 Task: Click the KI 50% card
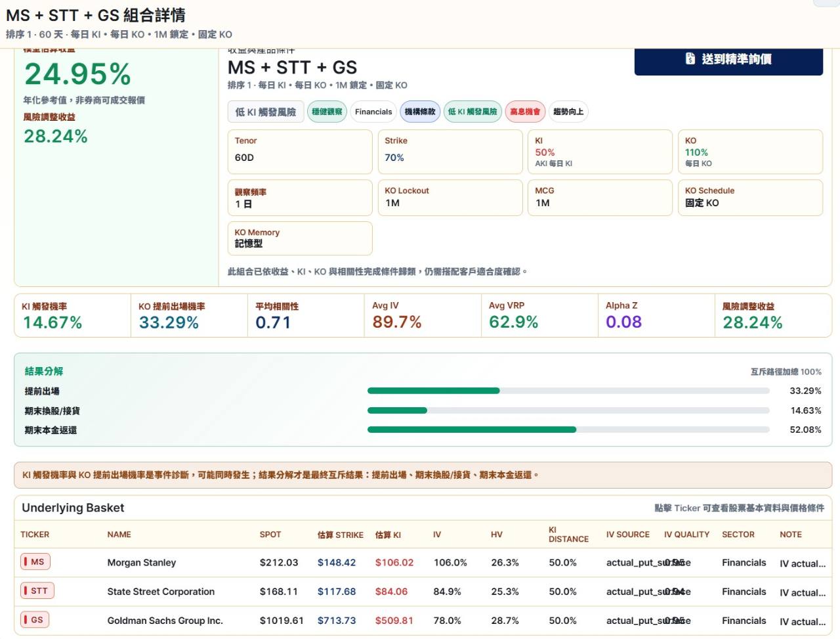(600, 152)
